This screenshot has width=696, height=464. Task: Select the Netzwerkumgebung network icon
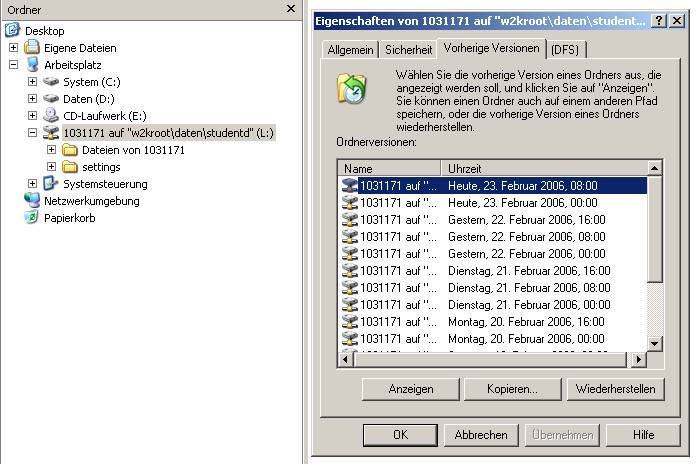point(32,201)
